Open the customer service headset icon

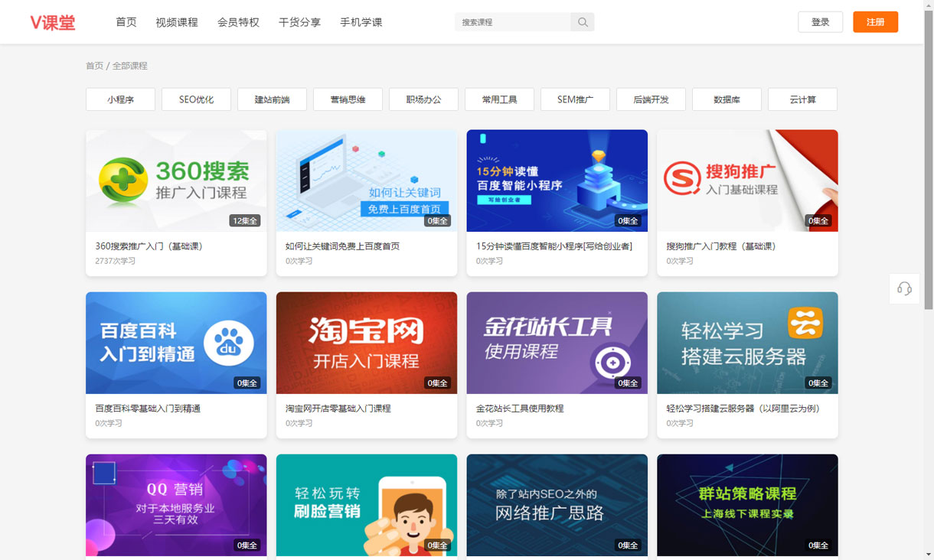(x=904, y=288)
